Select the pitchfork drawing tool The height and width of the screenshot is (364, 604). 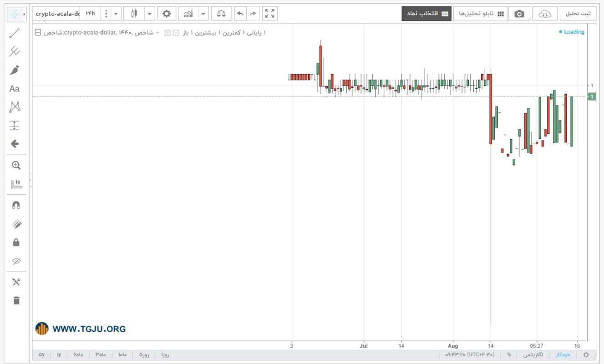(15, 51)
